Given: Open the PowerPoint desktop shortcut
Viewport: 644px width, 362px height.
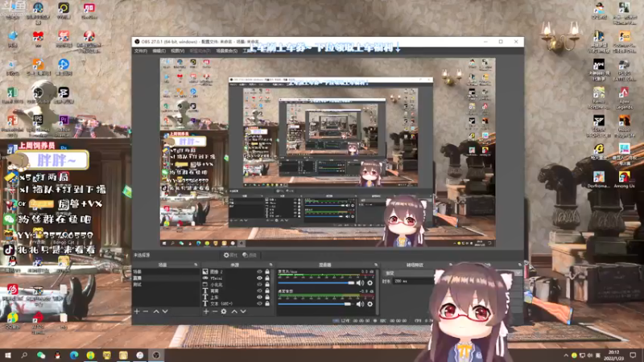Looking at the screenshot, I should (x=12, y=126).
